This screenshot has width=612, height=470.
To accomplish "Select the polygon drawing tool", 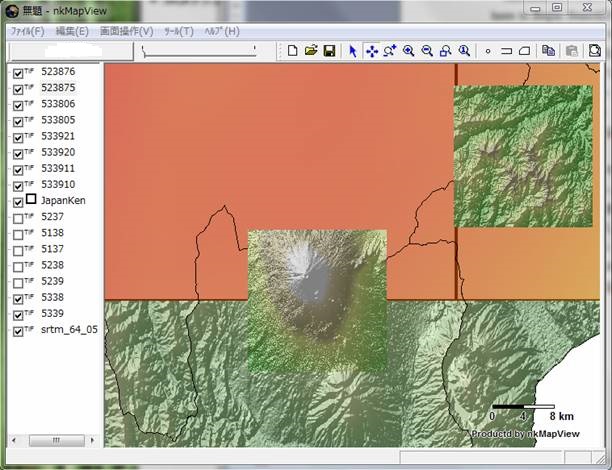I will [x=524, y=51].
